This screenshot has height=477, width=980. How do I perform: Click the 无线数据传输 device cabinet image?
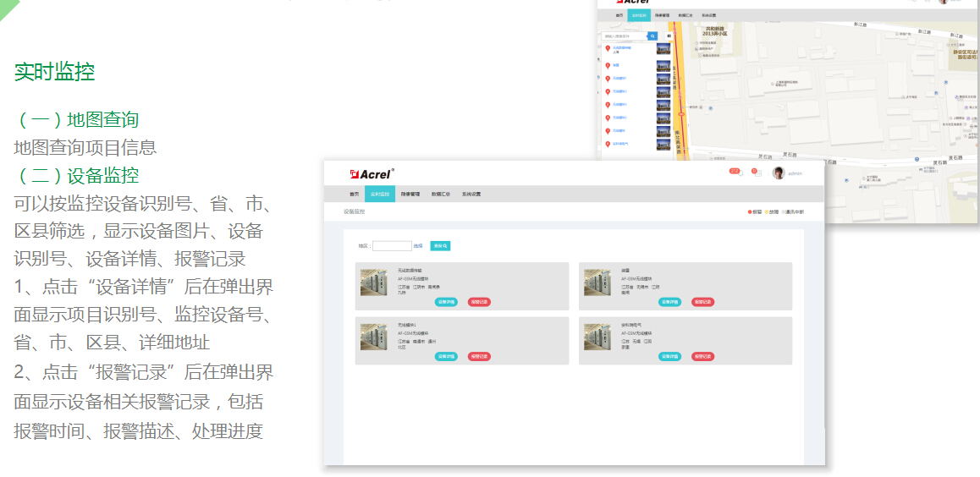click(x=373, y=282)
